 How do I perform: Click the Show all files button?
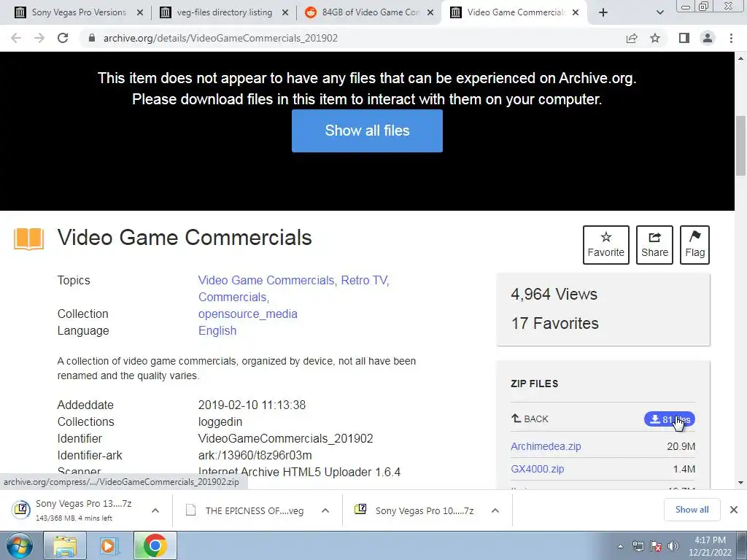click(x=367, y=131)
